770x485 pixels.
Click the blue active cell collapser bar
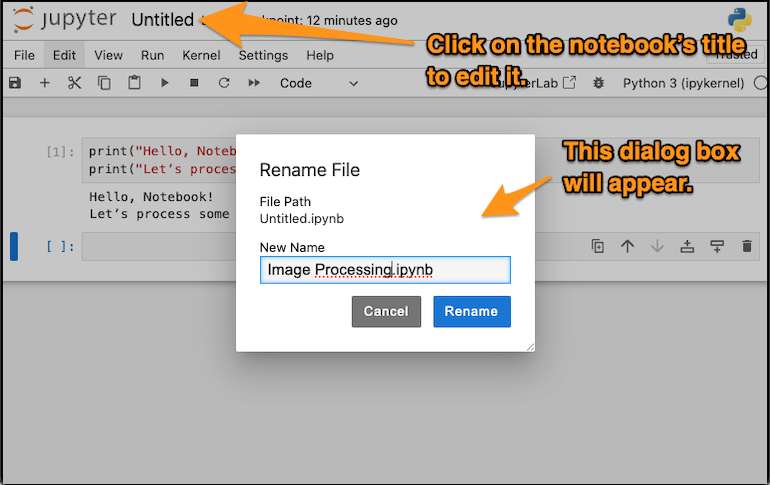[14, 246]
